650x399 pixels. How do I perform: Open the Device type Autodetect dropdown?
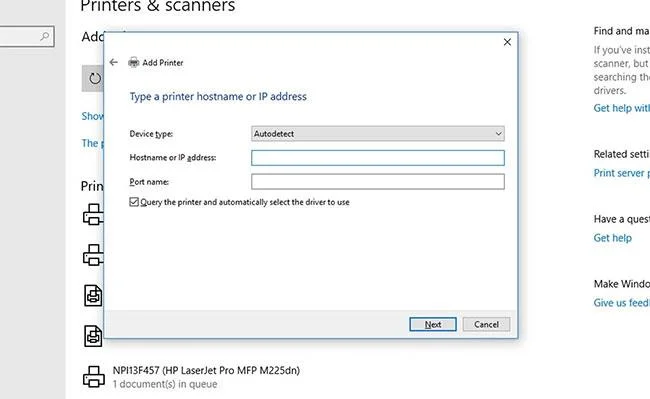pos(378,134)
